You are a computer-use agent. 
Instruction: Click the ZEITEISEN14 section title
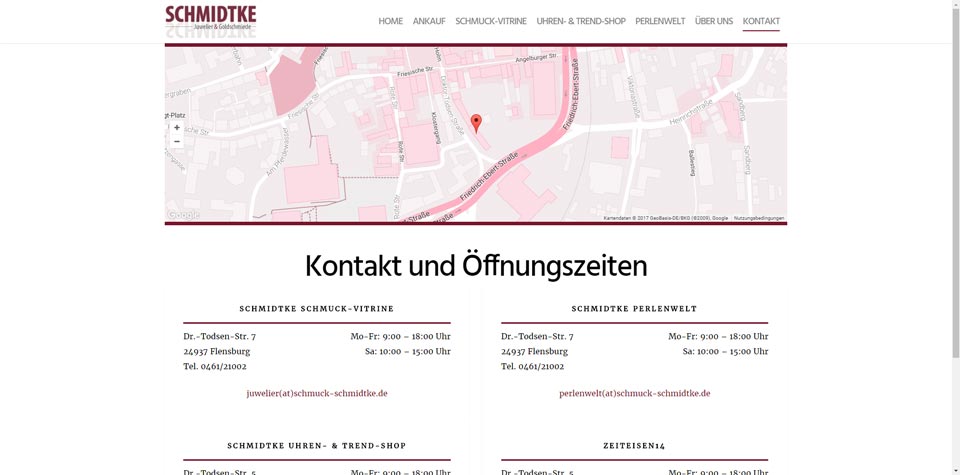click(x=634, y=446)
